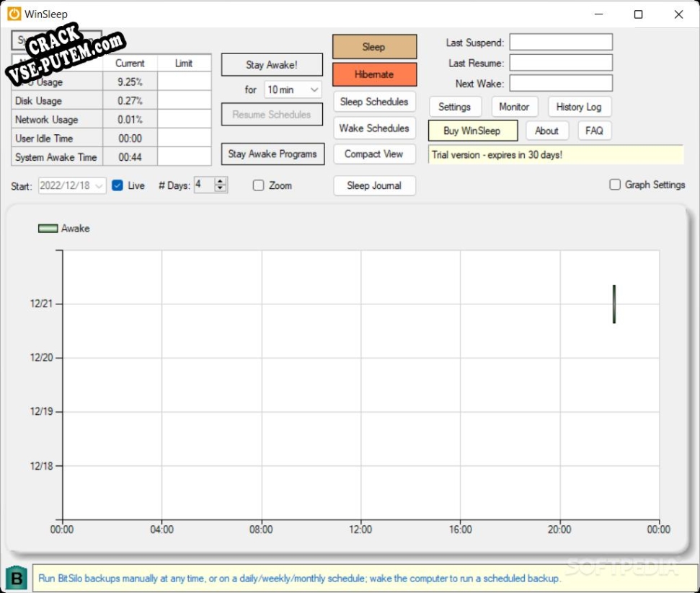700x593 pixels.
Task: Toggle the Live checkbox
Action: click(118, 185)
